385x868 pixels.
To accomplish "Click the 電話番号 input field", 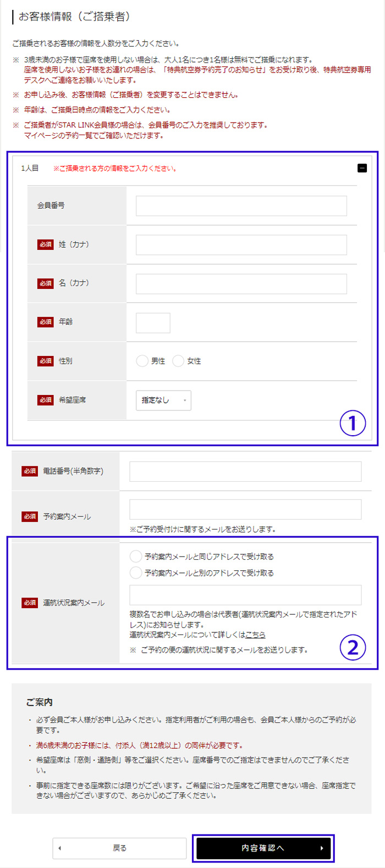I will click(245, 471).
